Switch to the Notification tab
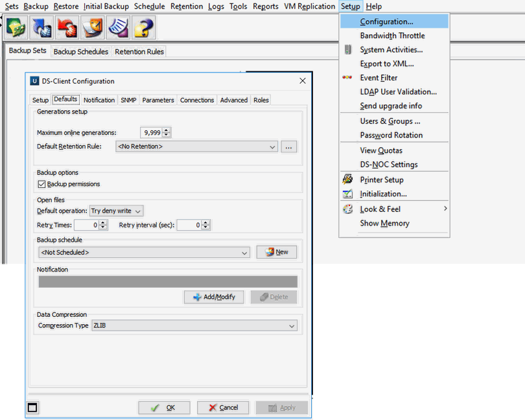Image resolution: width=525 pixels, height=420 pixels. click(x=99, y=100)
